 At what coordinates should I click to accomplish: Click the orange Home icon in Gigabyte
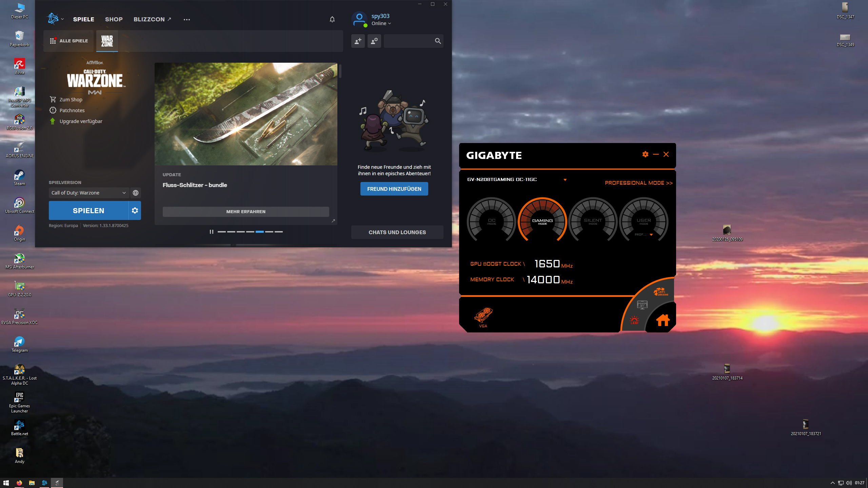663,320
